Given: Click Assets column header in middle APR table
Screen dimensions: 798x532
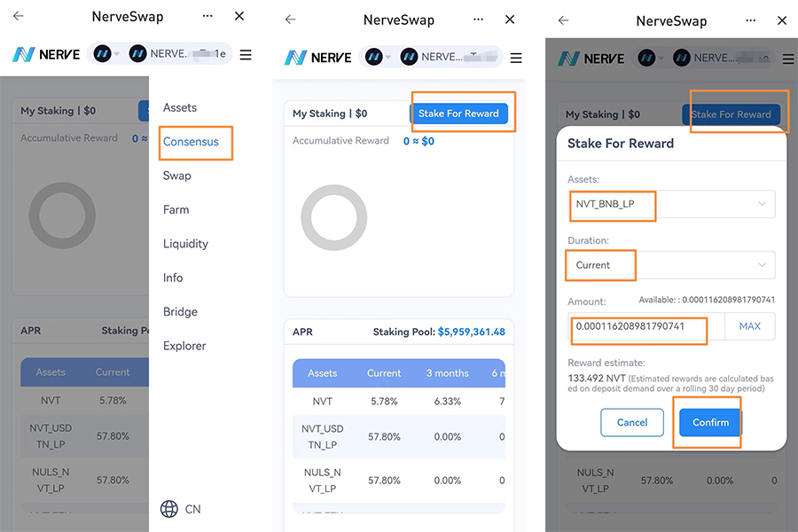Looking at the screenshot, I should click(x=322, y=373).
